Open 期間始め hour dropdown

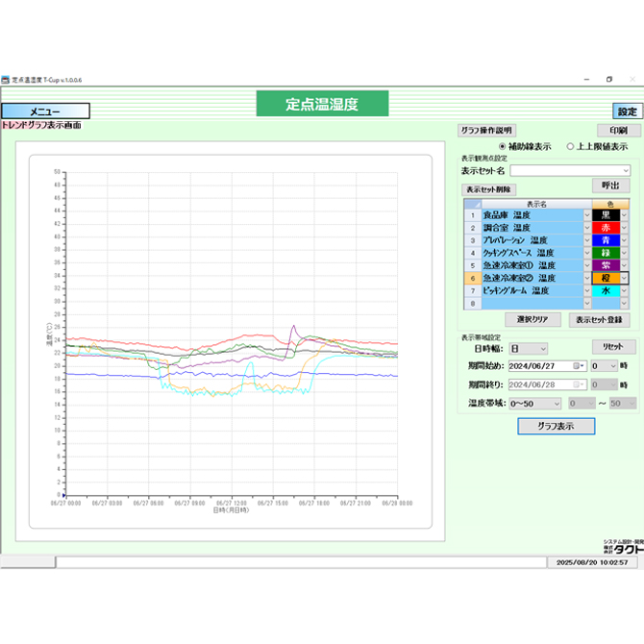point(605,366)
